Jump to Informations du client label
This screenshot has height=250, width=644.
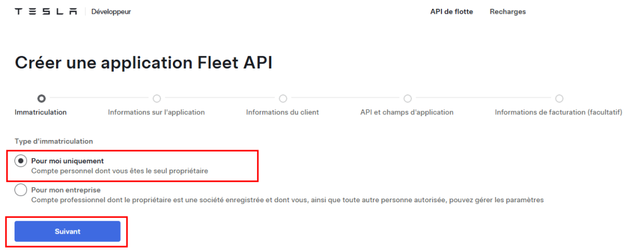point(282,112)
